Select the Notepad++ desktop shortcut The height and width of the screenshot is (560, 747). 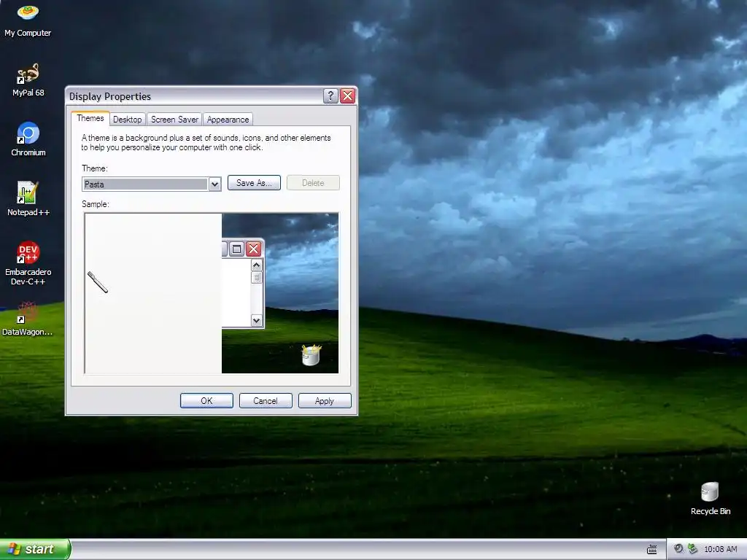(x=28, y=198)
